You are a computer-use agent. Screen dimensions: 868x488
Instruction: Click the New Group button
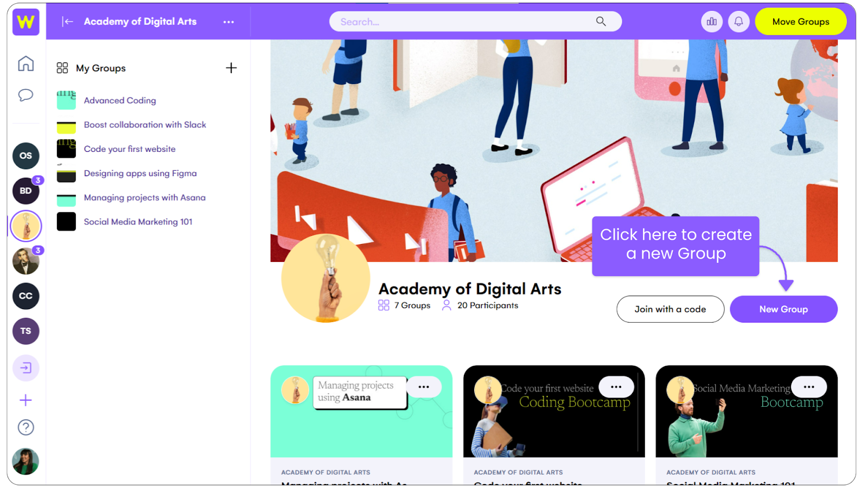click(783, 309)
